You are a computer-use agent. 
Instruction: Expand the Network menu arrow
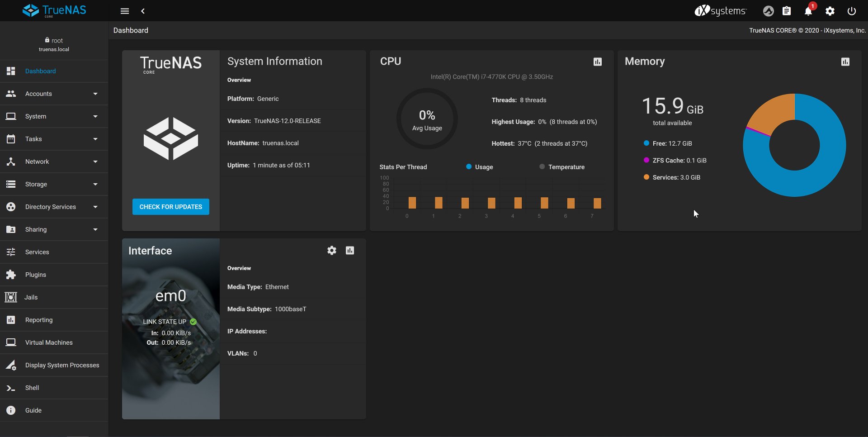[95, 161]
